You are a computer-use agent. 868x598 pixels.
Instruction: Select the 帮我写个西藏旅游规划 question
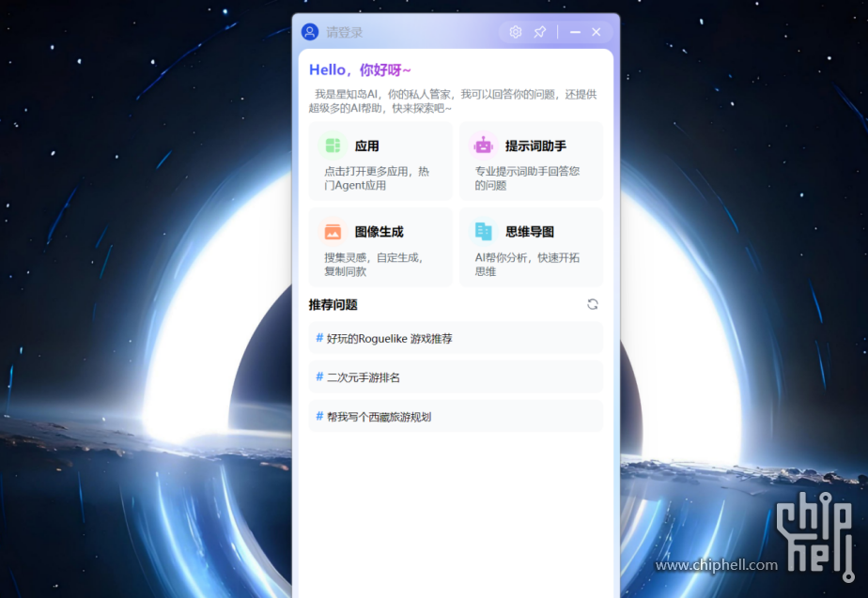click(456, 417)
